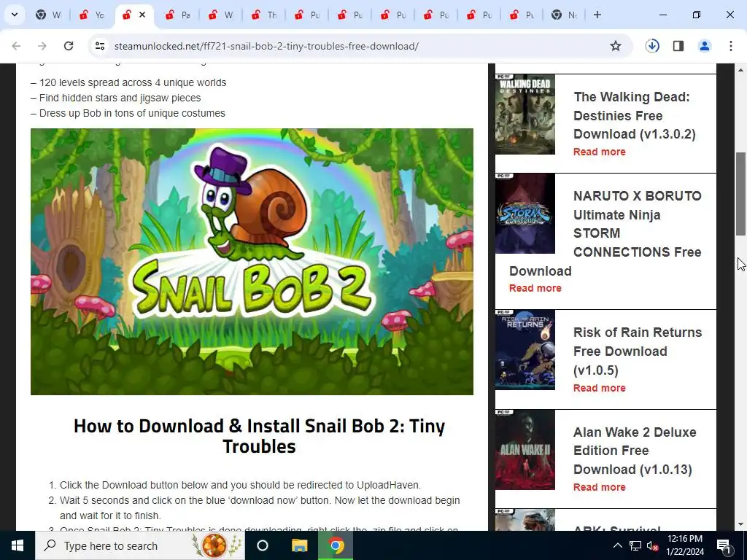Image resolution: width=747 pixels, height=560 pixels.
Task: Click Read more under Walking Dead: Destinies
Action: click(600, 152)
